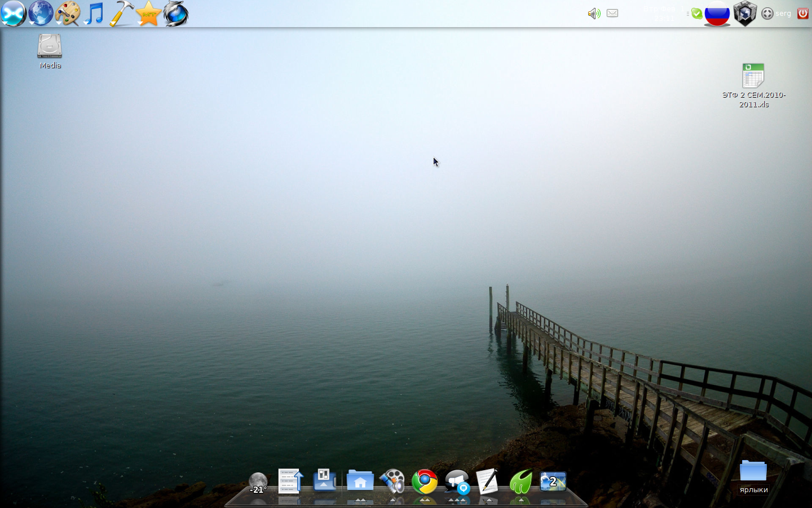Expand the blue globe Internet menu
The width and height of the screenshot is (812, 508).
tap(41, 14)
